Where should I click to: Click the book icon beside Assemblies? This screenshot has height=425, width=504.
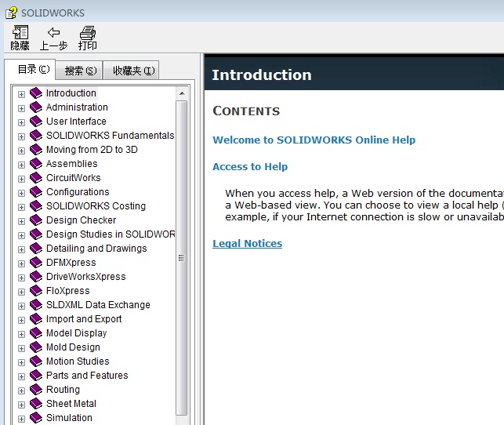[x=36, y=164]
